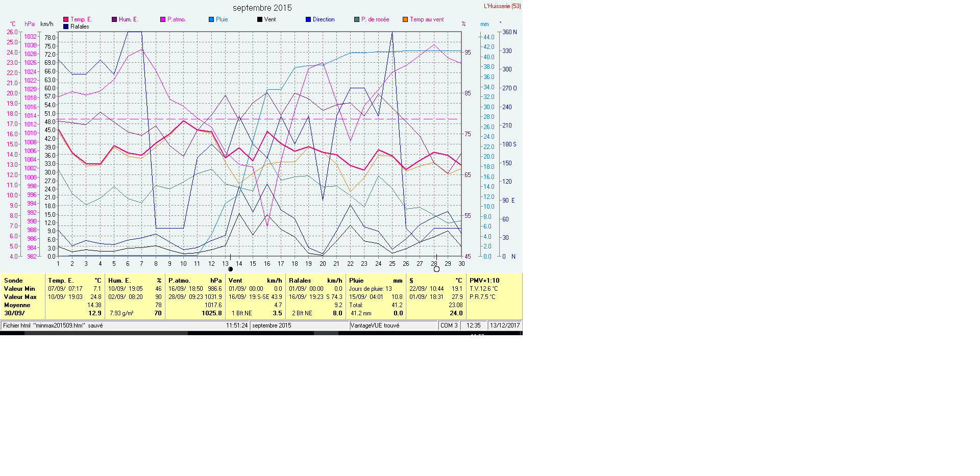Click the "septembre 2015" chart title
The image size is (980, 476).
click(x=262, y=8)
